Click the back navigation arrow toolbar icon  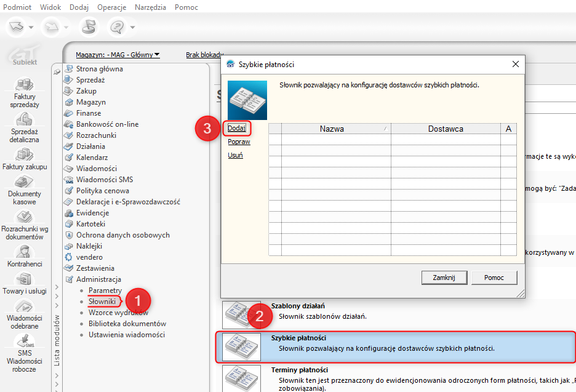(x=16, y=27)
